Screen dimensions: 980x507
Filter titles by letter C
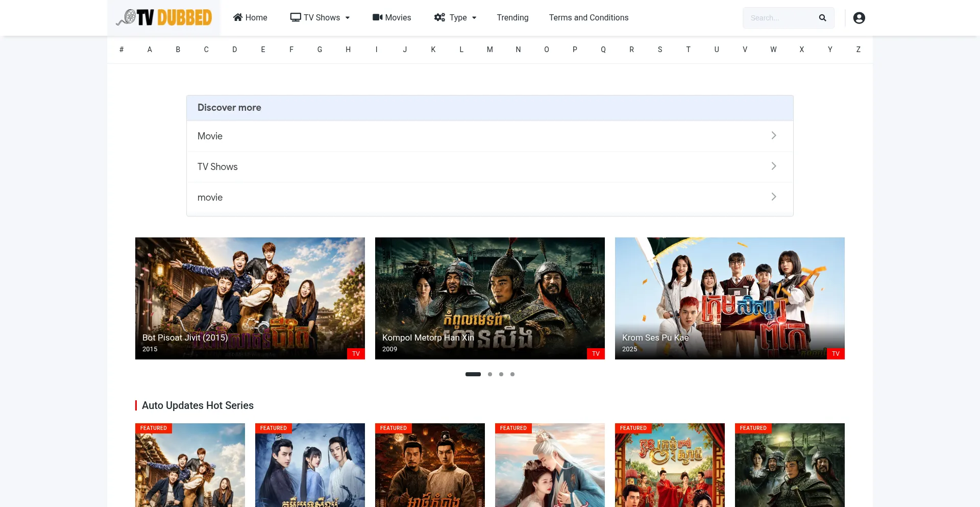206,50
